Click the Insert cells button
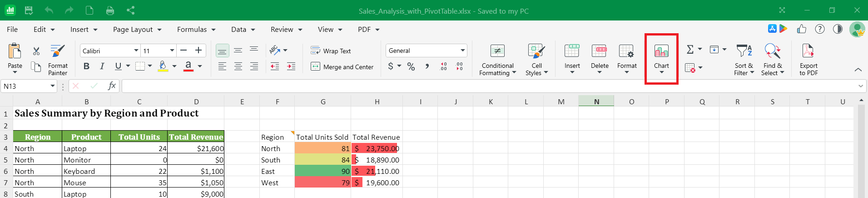The height and width of the screenshot is (198, 868). pos(572,59)
